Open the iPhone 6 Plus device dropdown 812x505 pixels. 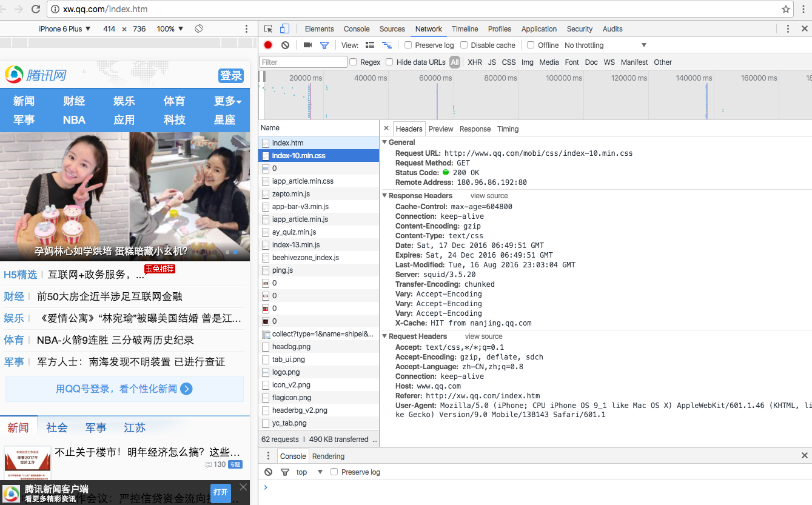(64, 28)
